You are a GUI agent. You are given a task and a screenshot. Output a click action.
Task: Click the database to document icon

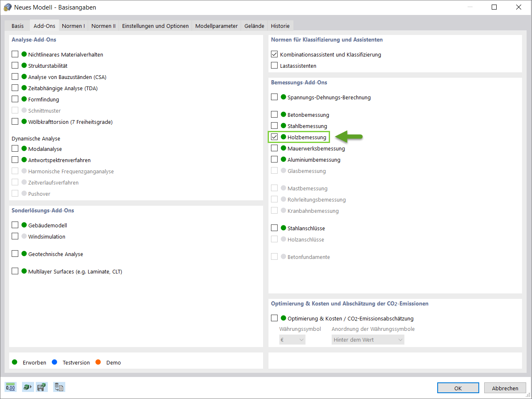click(59, 387)
